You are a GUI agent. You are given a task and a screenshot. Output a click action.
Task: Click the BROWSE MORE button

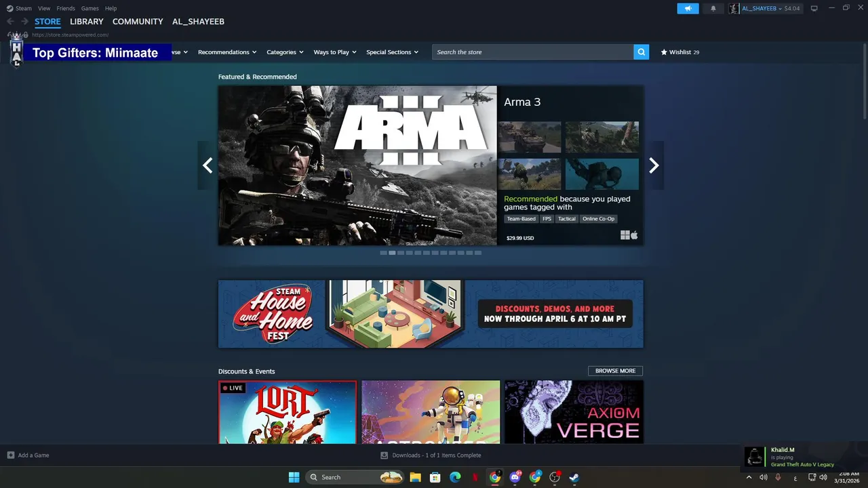click(615, 371)
